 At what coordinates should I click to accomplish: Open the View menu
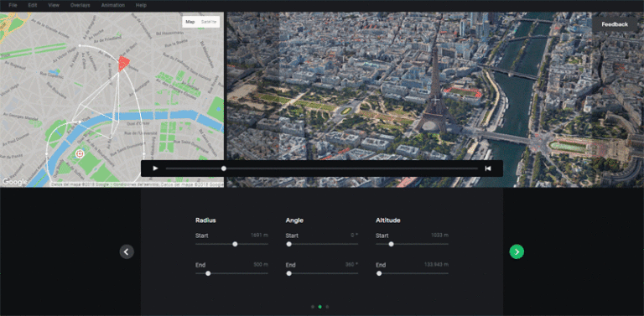coord(54,5)
